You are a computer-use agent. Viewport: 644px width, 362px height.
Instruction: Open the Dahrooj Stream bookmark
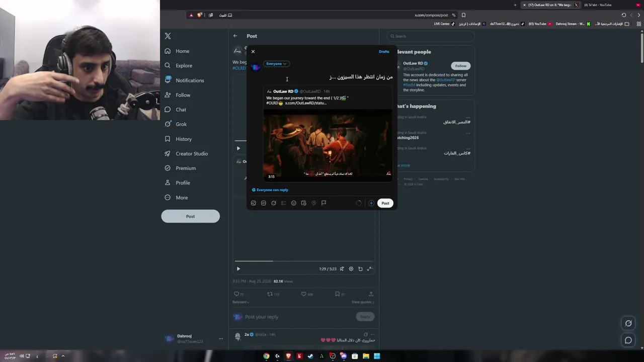coord(573,24)
